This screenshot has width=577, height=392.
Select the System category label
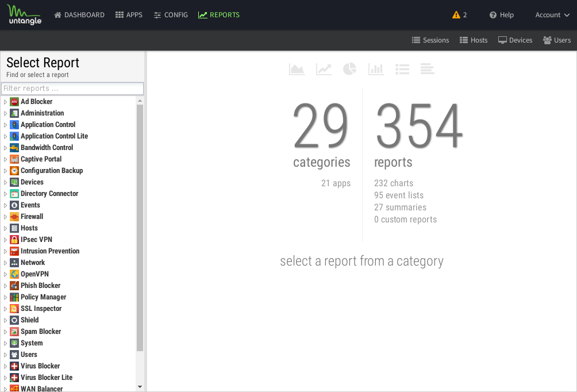click(x=32, y=343)
